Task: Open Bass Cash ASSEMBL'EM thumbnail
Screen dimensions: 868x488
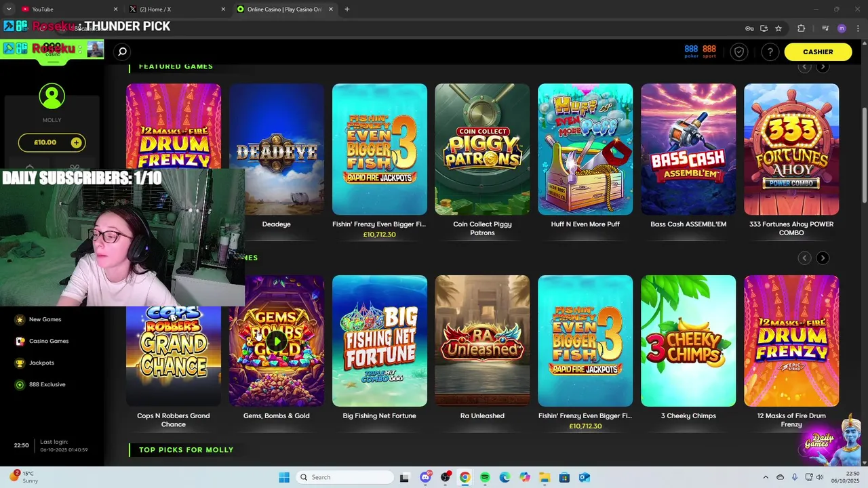Action: (x=688, y=149)
